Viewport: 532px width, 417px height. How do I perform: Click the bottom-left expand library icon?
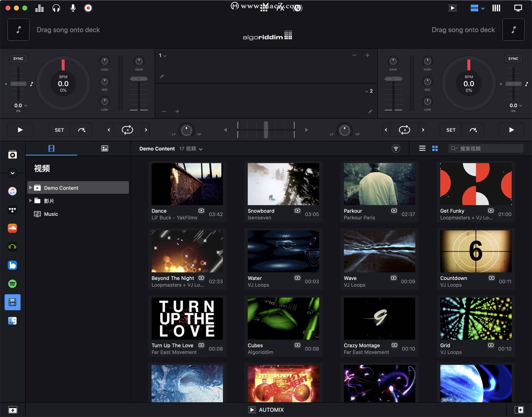[x=13, y=410]
